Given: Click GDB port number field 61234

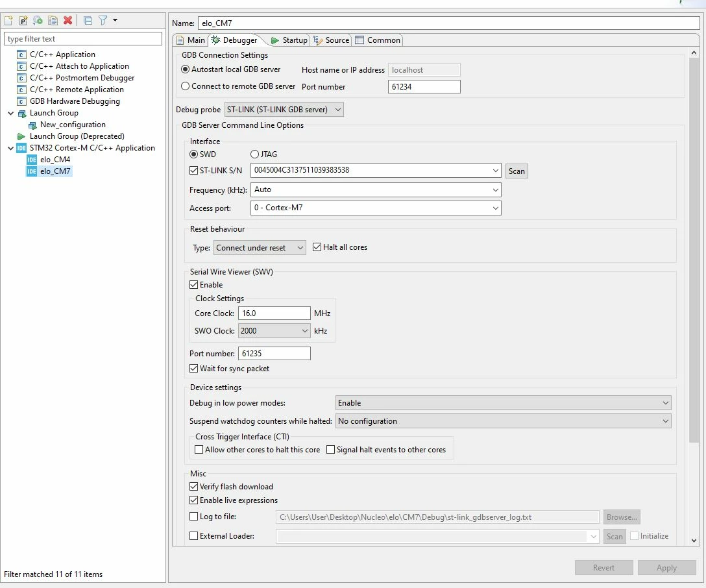Looking at the screenshot, I should point(424,86).
